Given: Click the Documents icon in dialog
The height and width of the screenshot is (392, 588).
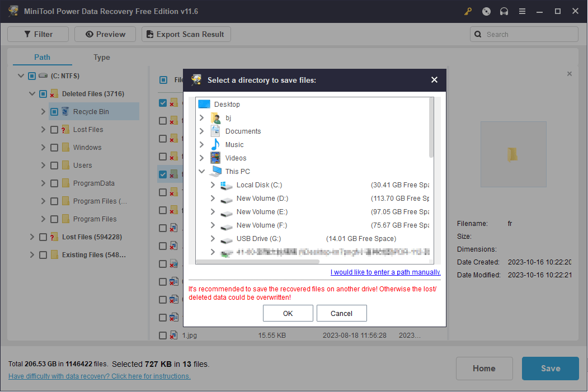Looking at the screenshot, I should pos(215,131).
